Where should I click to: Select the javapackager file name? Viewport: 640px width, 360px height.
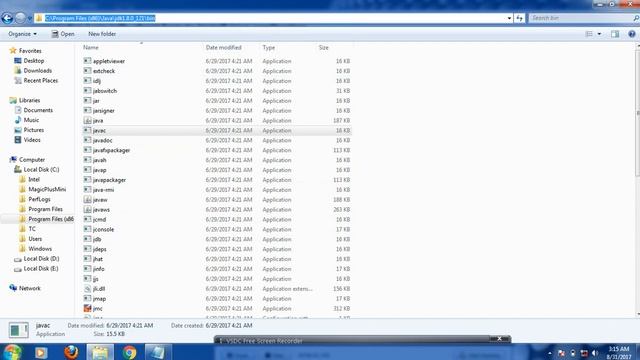coord(109,180)
